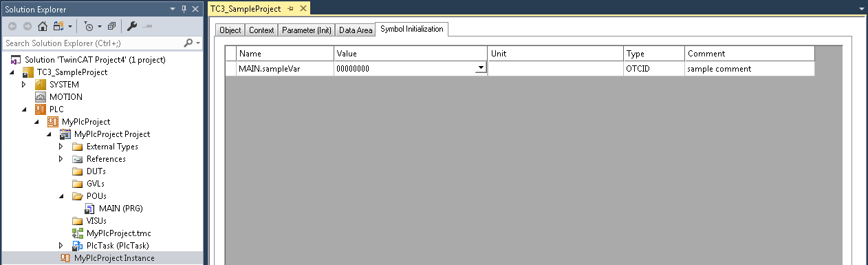Expand the External Types folder
This screenshot has width=868, height=265.
click(61, 147)
